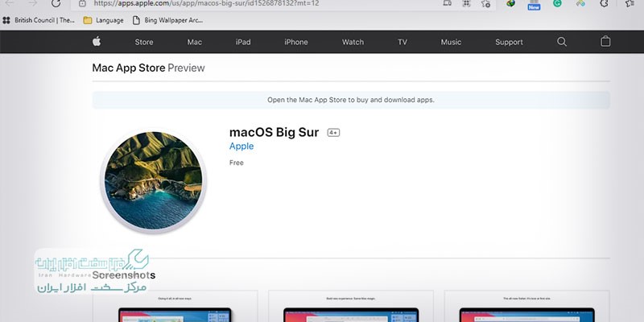Click the apps.apple.com address bar URL
This screenshot has width=644, height=322.
point(206,3)
